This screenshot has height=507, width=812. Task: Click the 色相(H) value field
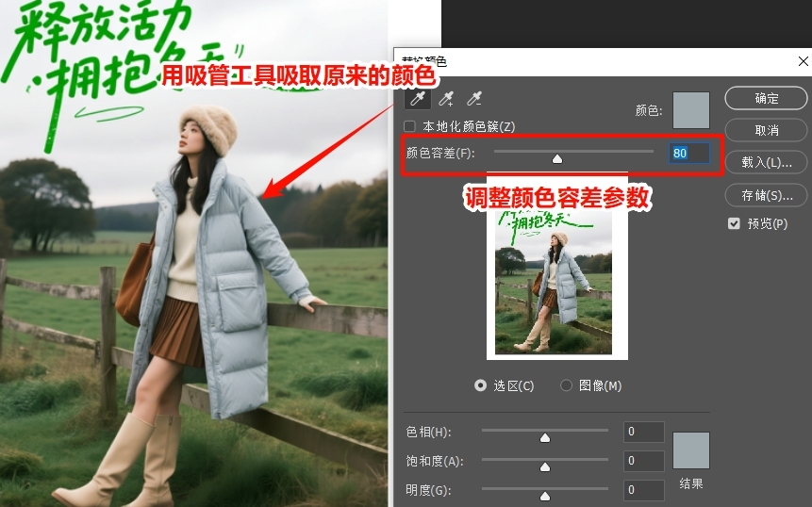click(x=644, y=432)
